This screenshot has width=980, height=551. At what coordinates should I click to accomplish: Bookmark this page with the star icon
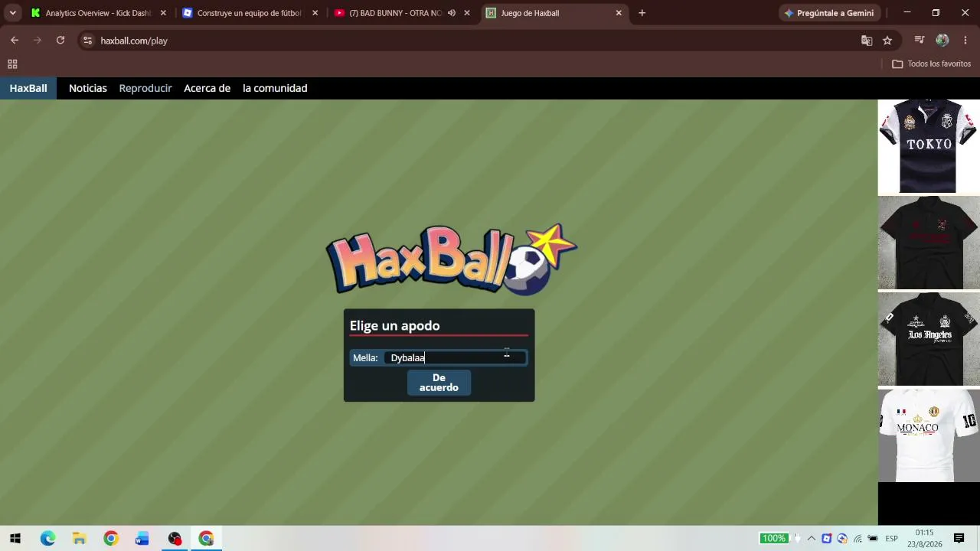coord(887,41)
